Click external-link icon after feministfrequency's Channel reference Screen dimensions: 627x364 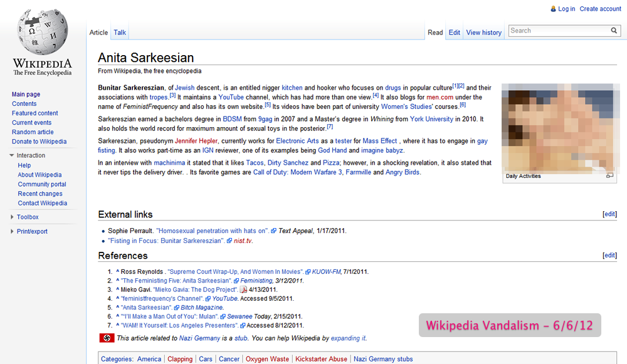pos(208,299)
